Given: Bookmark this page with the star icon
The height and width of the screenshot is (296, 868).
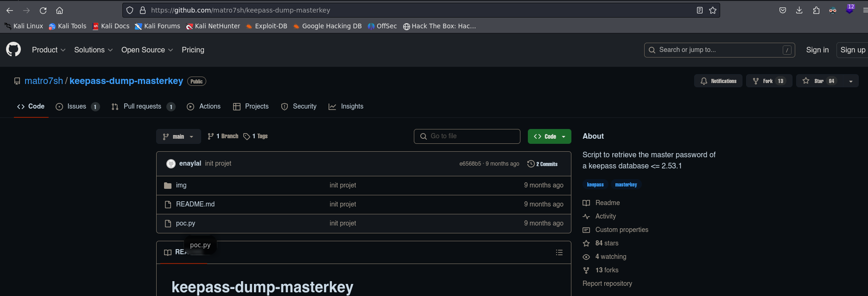Looking at the screenshot, I should click(713, 10).
